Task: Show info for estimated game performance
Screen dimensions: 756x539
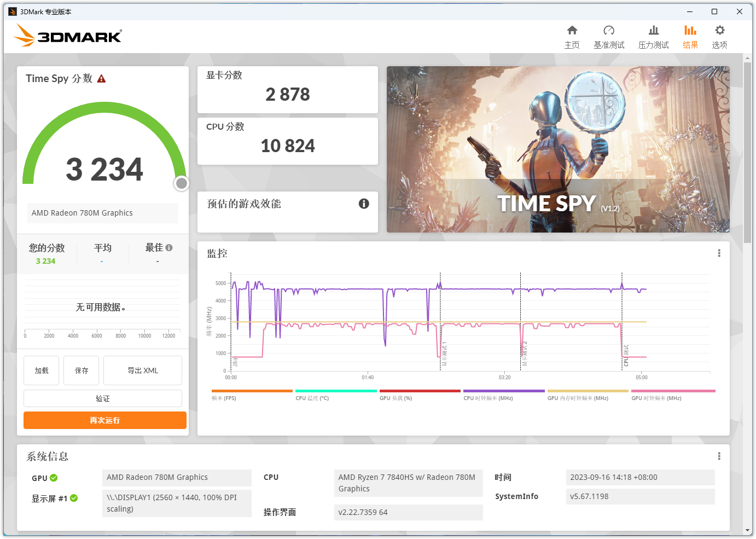Action: (x=364, y=204)
